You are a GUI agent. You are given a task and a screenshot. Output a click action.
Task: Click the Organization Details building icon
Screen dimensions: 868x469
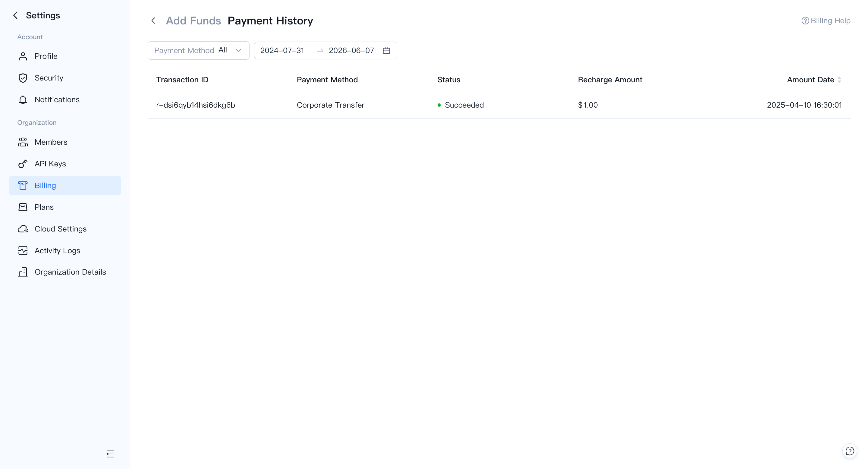23,272
